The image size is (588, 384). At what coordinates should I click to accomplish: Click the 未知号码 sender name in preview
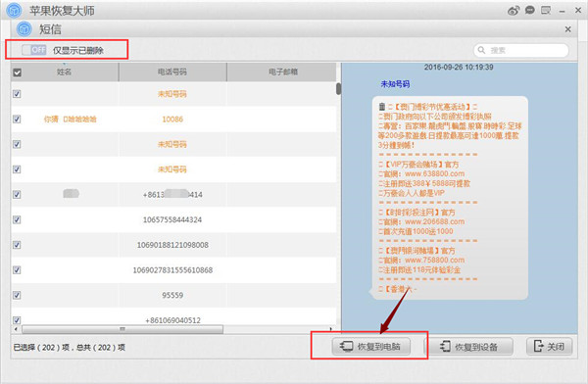(x=395, y=84)
